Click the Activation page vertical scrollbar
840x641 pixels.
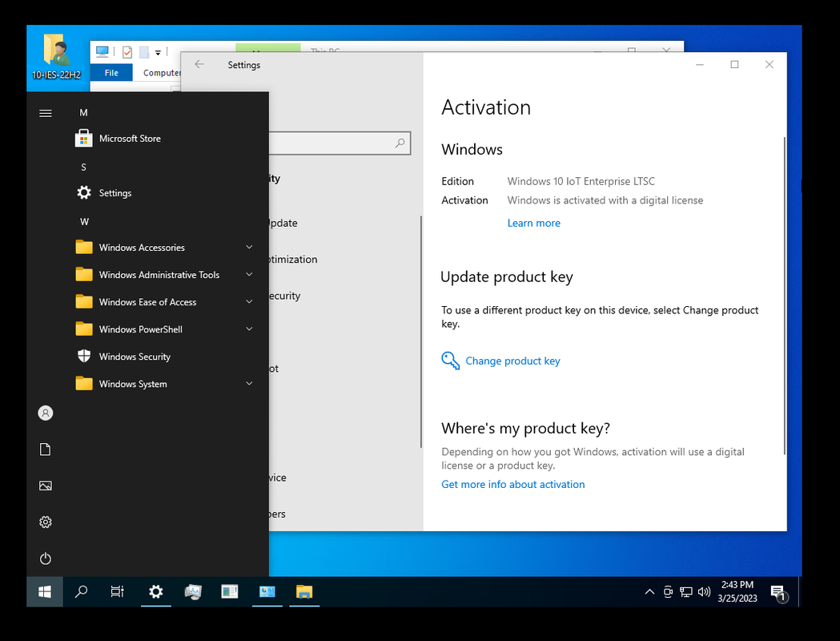tap(784, 296)
